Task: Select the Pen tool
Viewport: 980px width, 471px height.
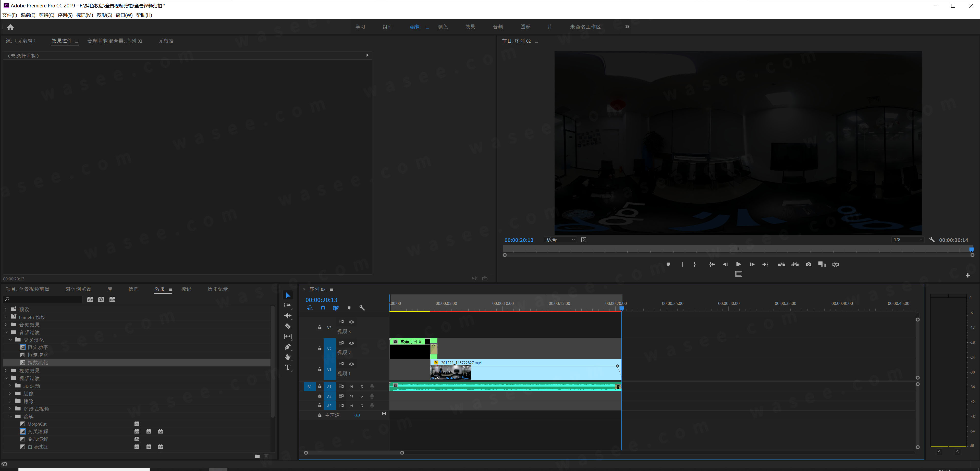Action: (288, 346)
